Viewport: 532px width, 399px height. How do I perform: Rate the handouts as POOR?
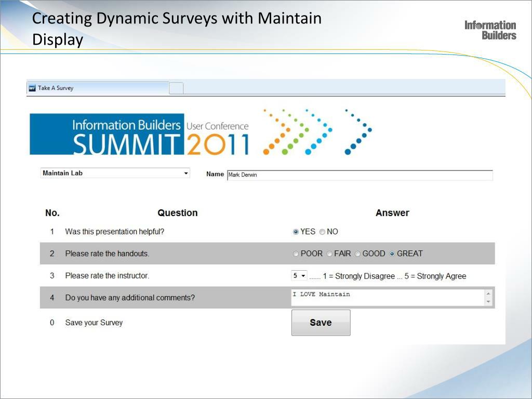[296, 254]
